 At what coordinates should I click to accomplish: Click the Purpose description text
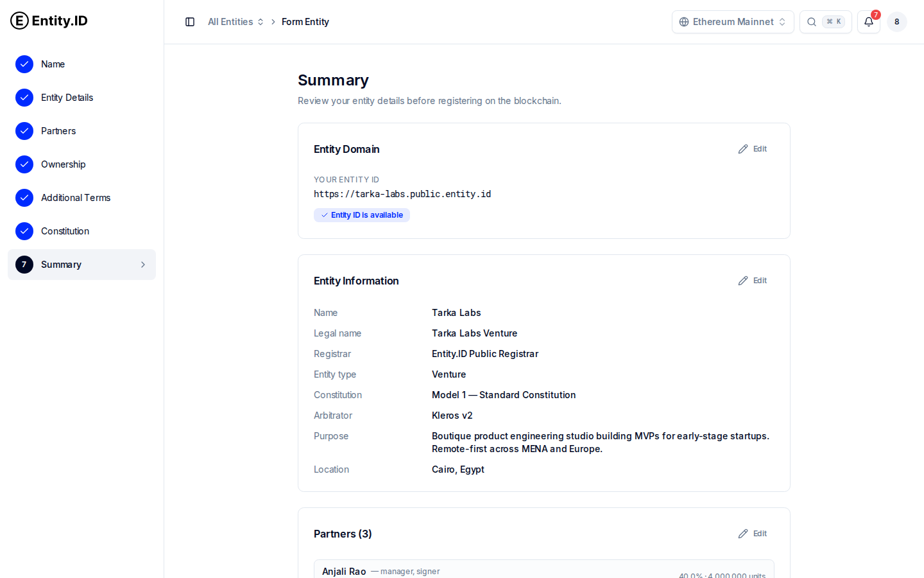click(x=601, y=442)
